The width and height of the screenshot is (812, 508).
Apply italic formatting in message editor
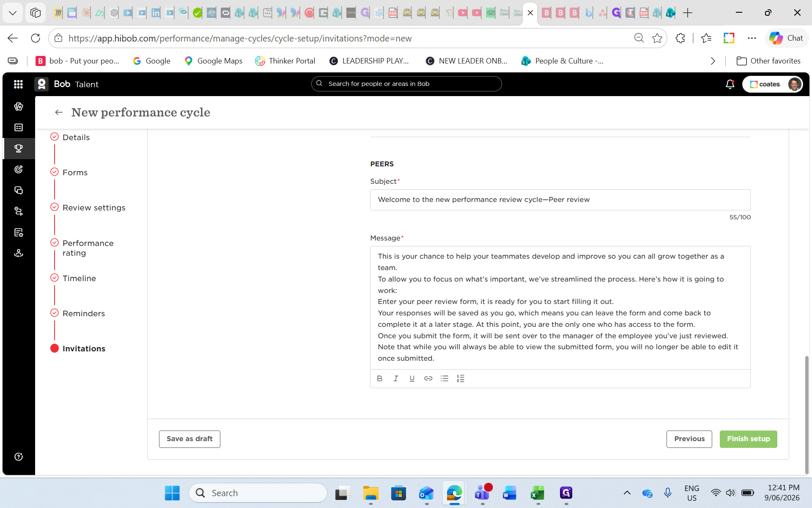tap(396, 378)
